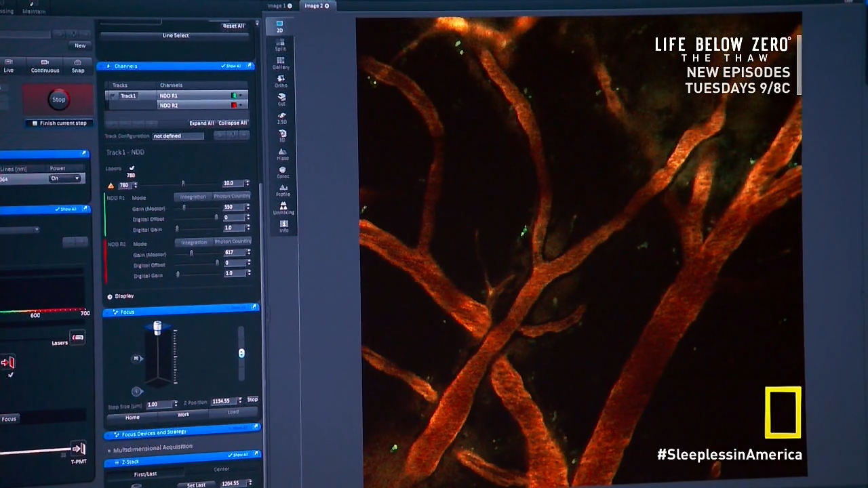Toggle the Track1 checkbox
868x488 pixels.
[113, 96]
